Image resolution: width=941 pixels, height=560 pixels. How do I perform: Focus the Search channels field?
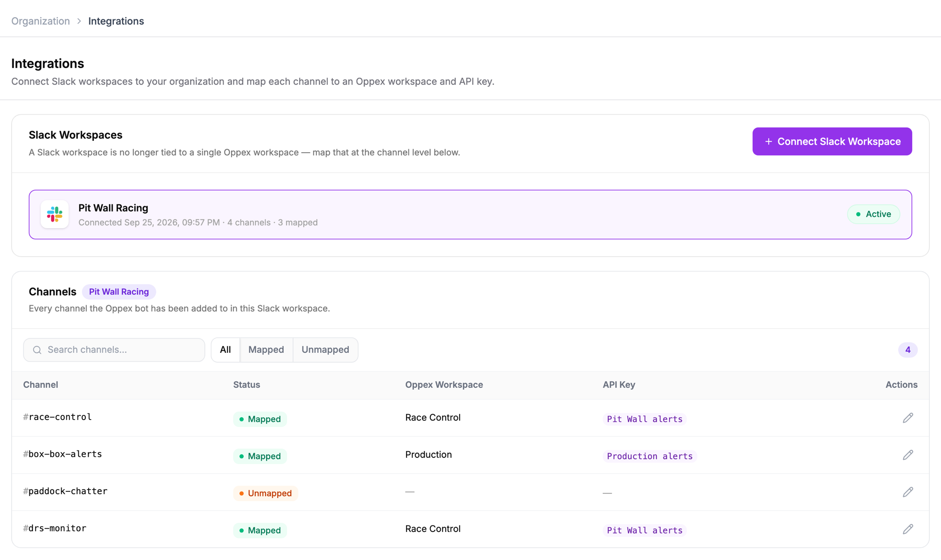click(114, 350)
